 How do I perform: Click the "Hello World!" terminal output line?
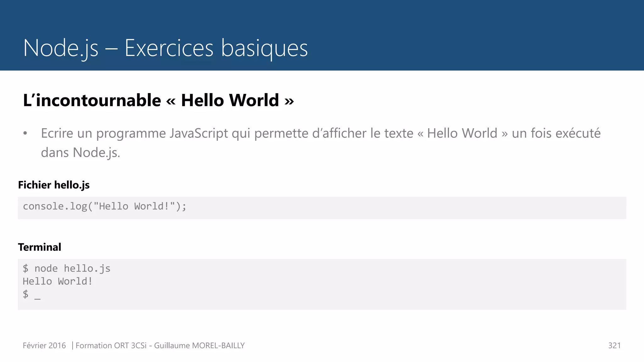(x=58, y=281)
